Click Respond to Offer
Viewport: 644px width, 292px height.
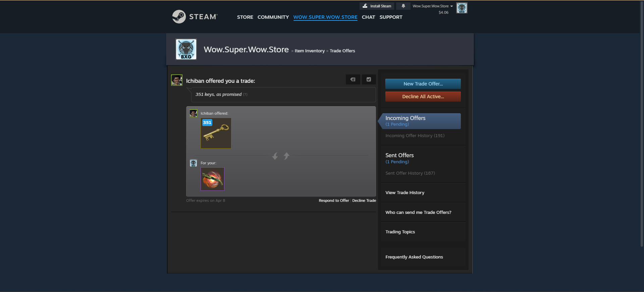(334, 200)
